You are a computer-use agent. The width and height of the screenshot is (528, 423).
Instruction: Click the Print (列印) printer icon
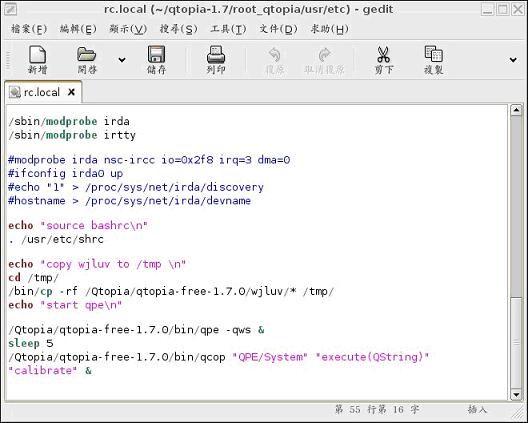click(x=216, y=55)
